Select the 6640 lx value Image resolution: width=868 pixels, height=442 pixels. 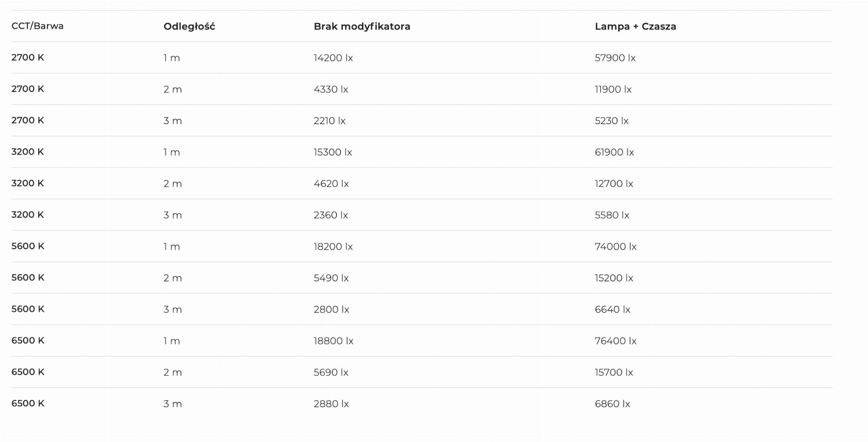pos(612,309)
